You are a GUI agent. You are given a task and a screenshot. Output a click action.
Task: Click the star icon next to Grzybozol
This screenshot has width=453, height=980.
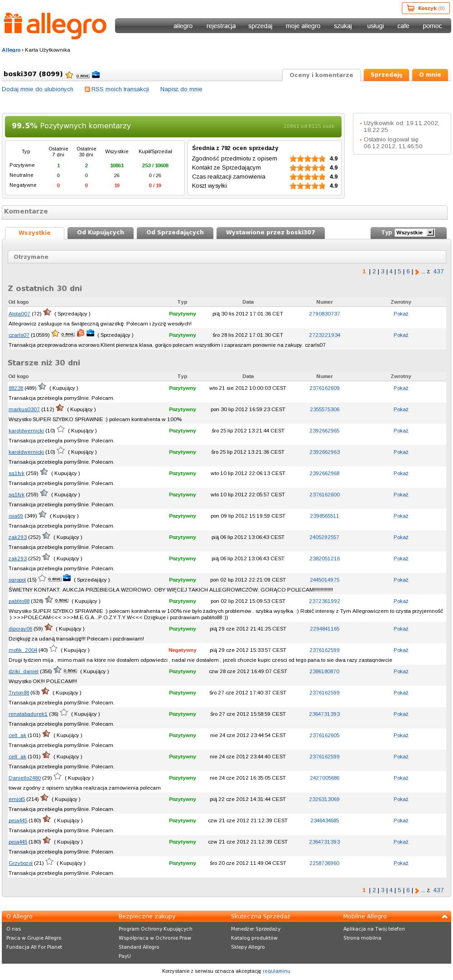click(x=49, y=862)
